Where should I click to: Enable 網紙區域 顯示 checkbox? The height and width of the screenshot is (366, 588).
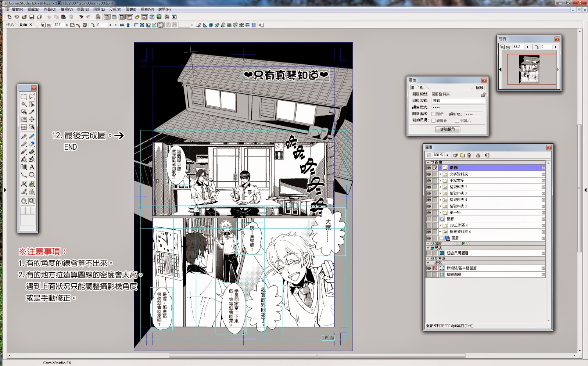434,114
